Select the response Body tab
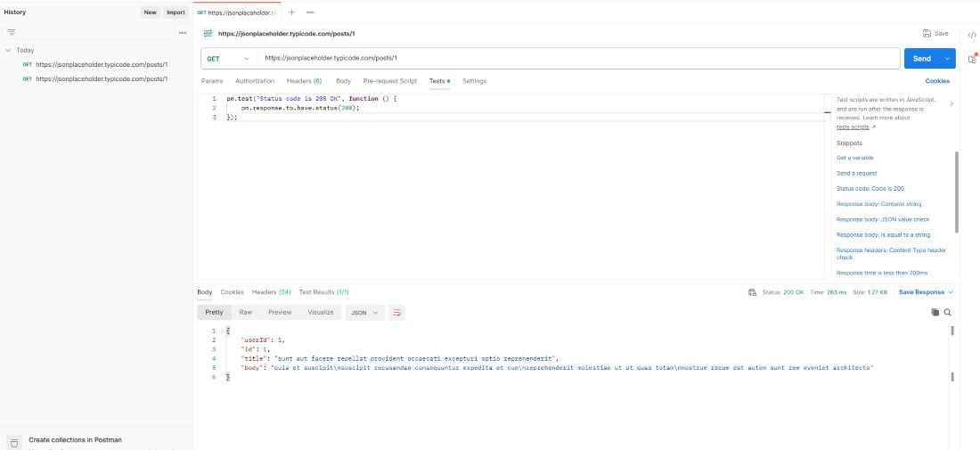 204,292
